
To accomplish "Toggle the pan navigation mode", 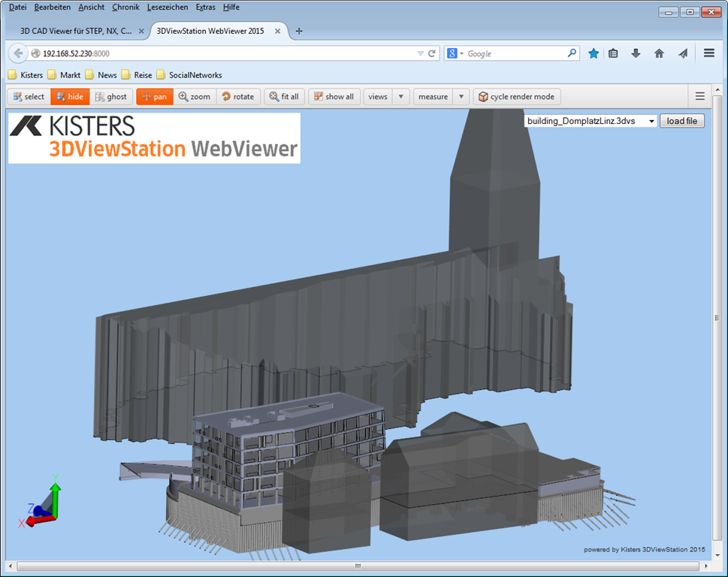I will (x=155, y=97).
